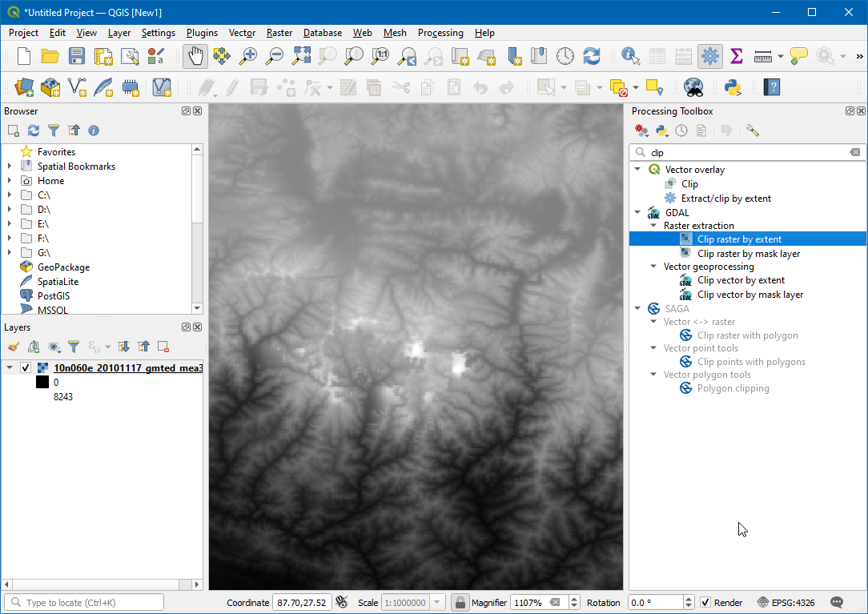Toggle visibility checkbox of gmted raster layer

pyautogui.click(x=26, y=368)
